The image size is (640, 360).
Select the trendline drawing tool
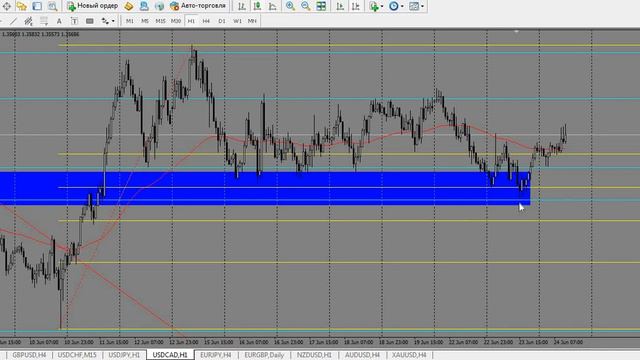click(13, 21)
